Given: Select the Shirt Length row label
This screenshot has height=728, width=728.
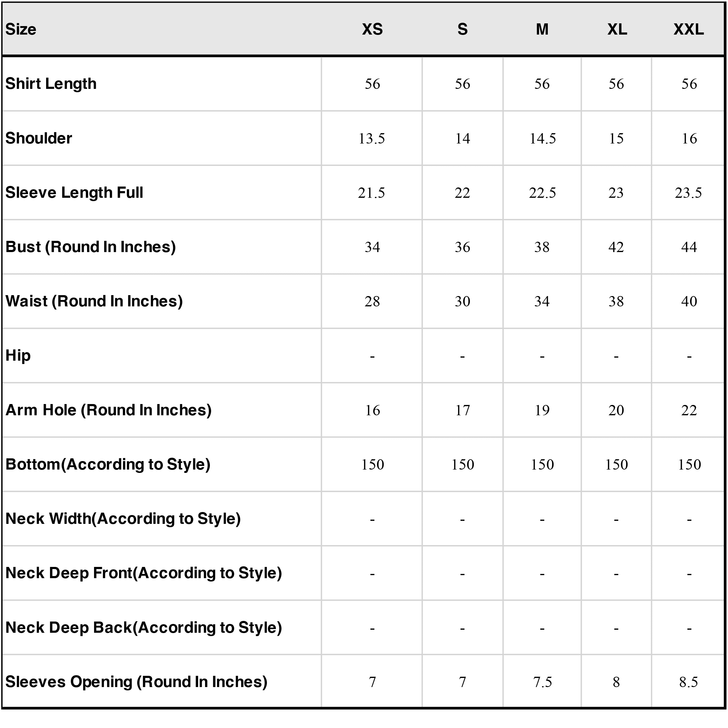Looking at the screenshot, I should pos(51,84).
